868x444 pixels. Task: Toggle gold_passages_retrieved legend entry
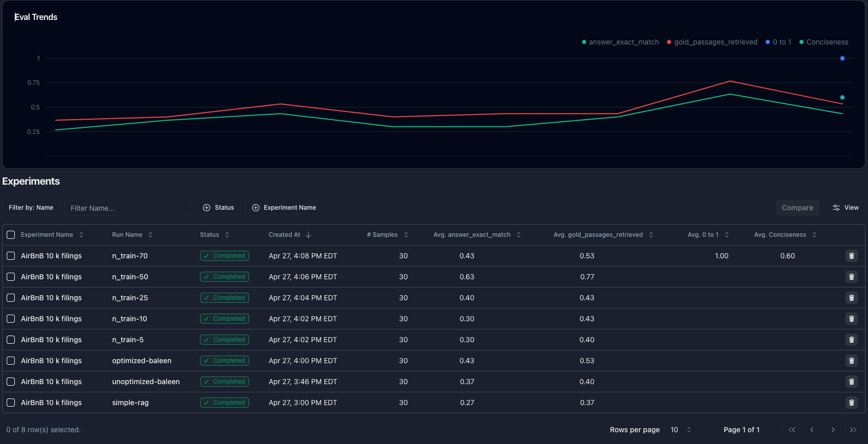coord(712,42)
